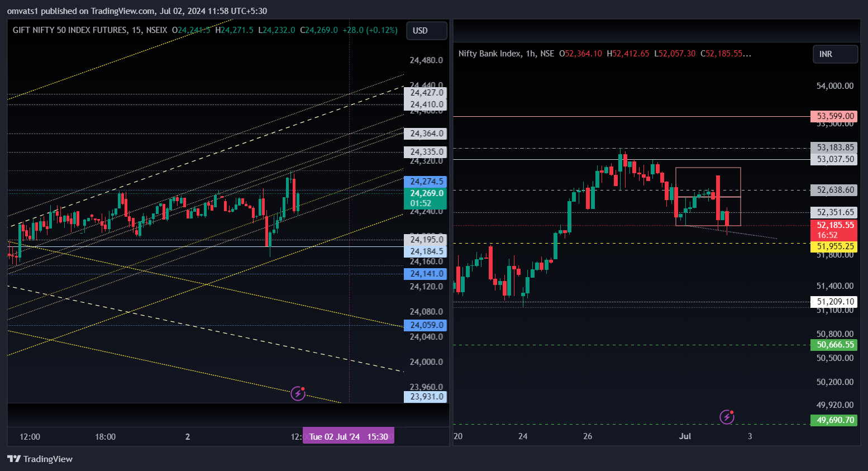868x471 pixels.
Task: Click the red 52,185.55 current price label
Action: (x=834, y=230)
